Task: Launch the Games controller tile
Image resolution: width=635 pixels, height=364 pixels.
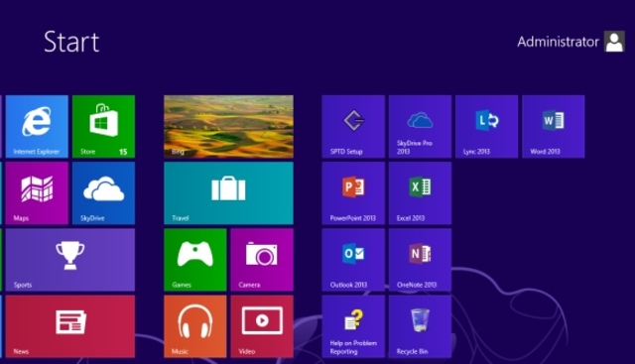Action: coord(195,260)
